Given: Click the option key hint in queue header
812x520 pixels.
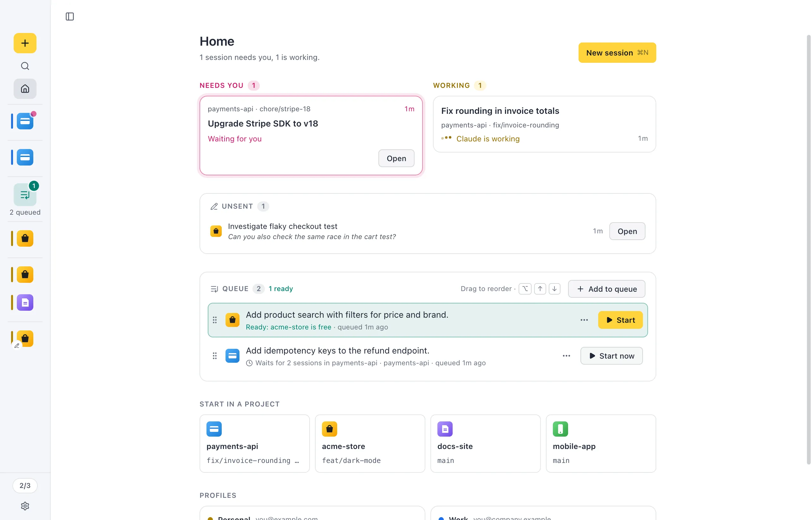Looking at the screenshot, I should 525,289.
